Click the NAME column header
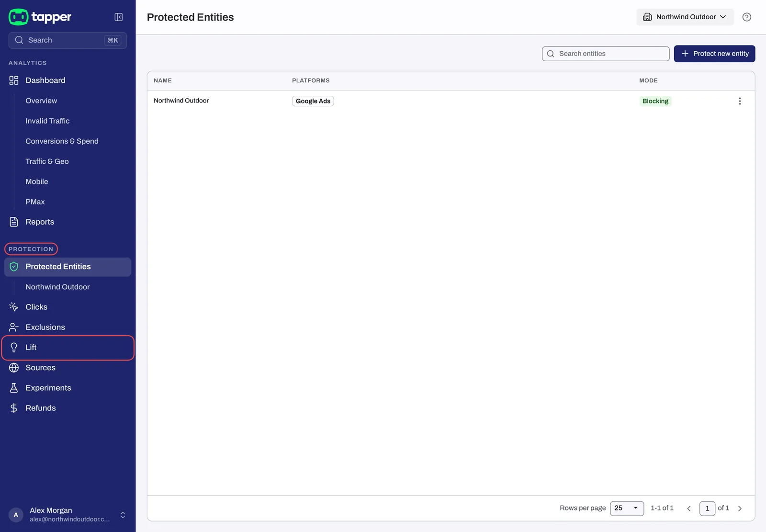Image resolution: width=766 pixels, height=532 pixels. [x=163, y=80]
